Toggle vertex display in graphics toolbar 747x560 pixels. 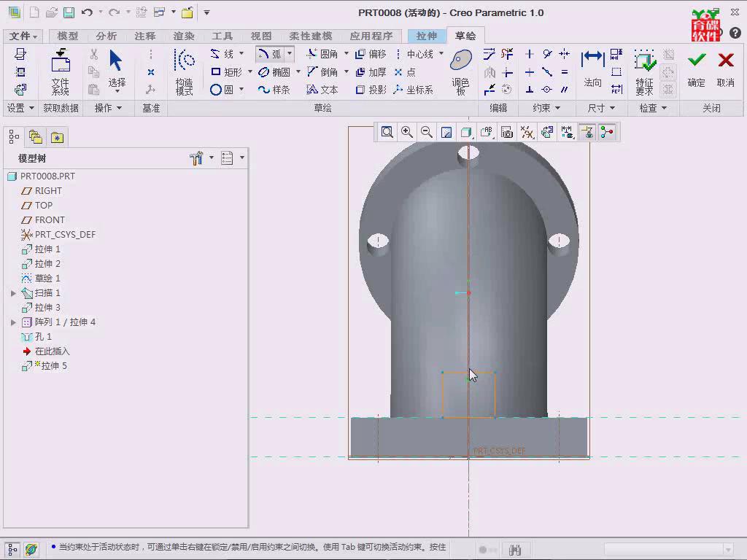[607, 133]
